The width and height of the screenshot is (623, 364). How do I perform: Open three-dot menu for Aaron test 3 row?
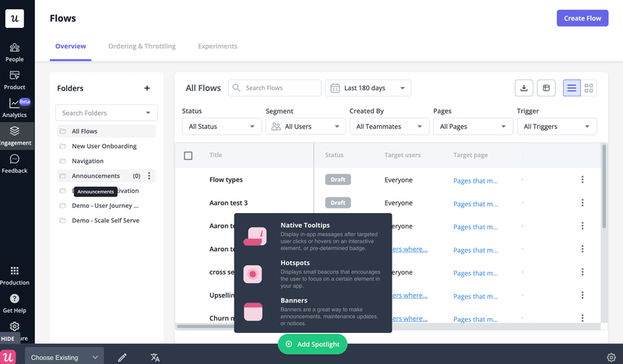583,203
